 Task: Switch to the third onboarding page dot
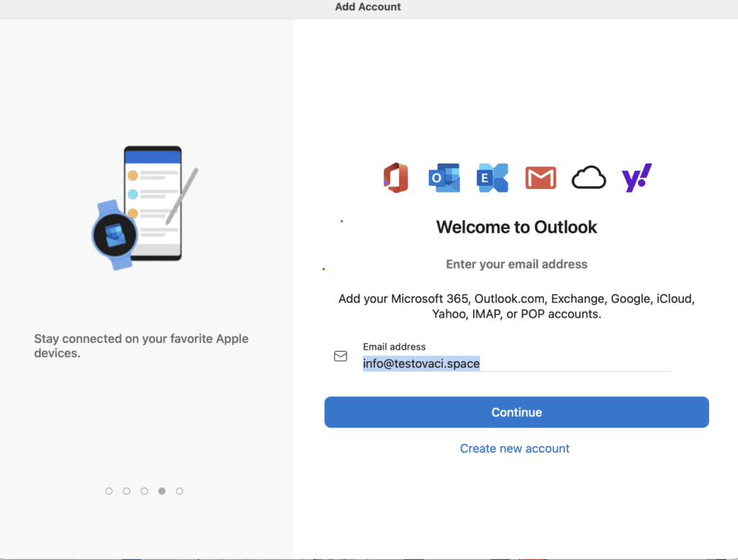(x=144, y=491)
